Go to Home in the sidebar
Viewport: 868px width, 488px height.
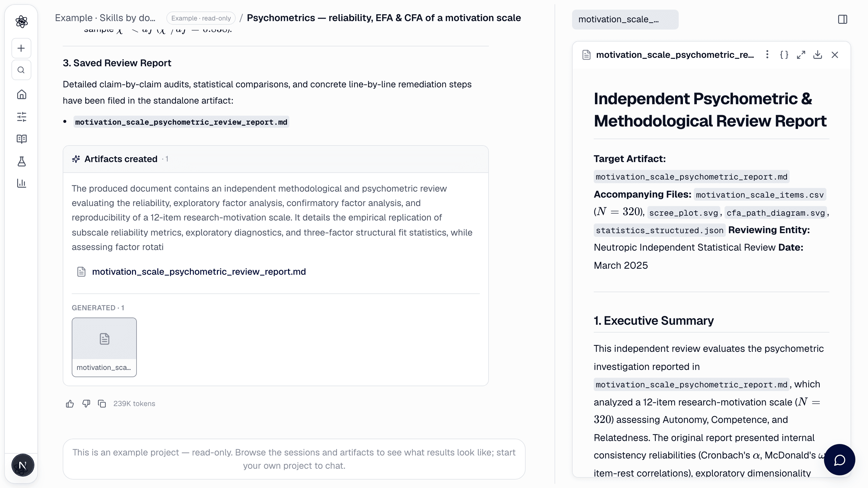(22, 94)
